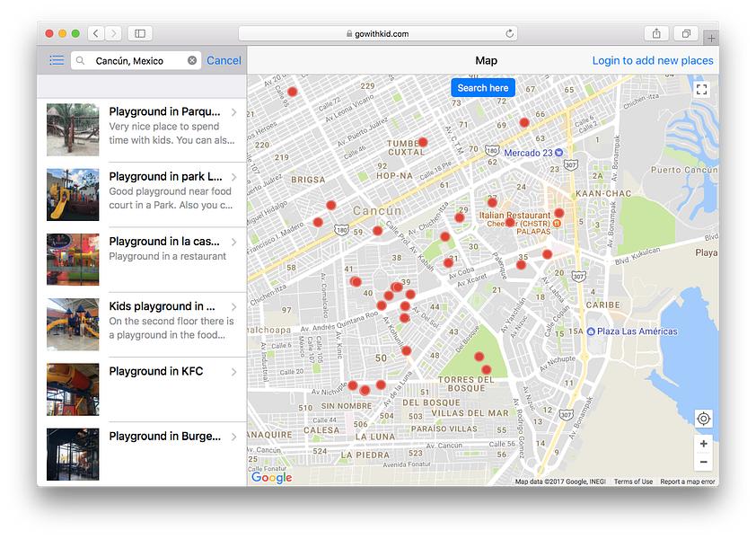Click the Cancún, Mexico search field

[136, 60]
